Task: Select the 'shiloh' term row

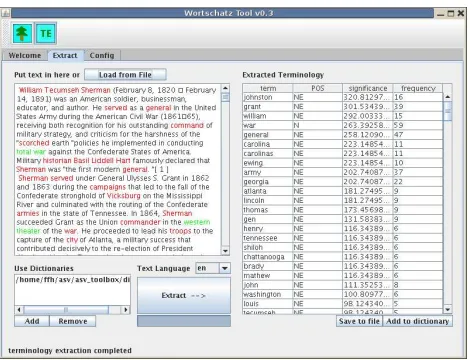Action: click(343, 247)
